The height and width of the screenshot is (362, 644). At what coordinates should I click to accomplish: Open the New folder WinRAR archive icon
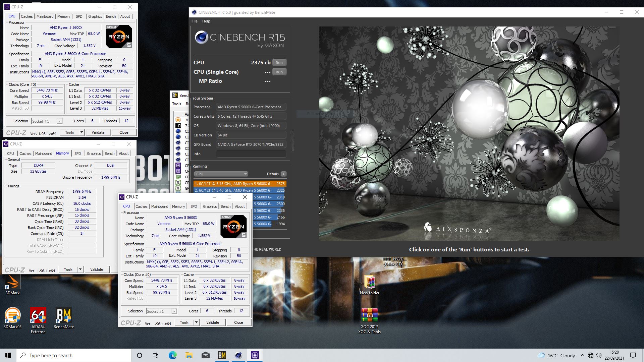pyautogui.click(x=369, y=285)
